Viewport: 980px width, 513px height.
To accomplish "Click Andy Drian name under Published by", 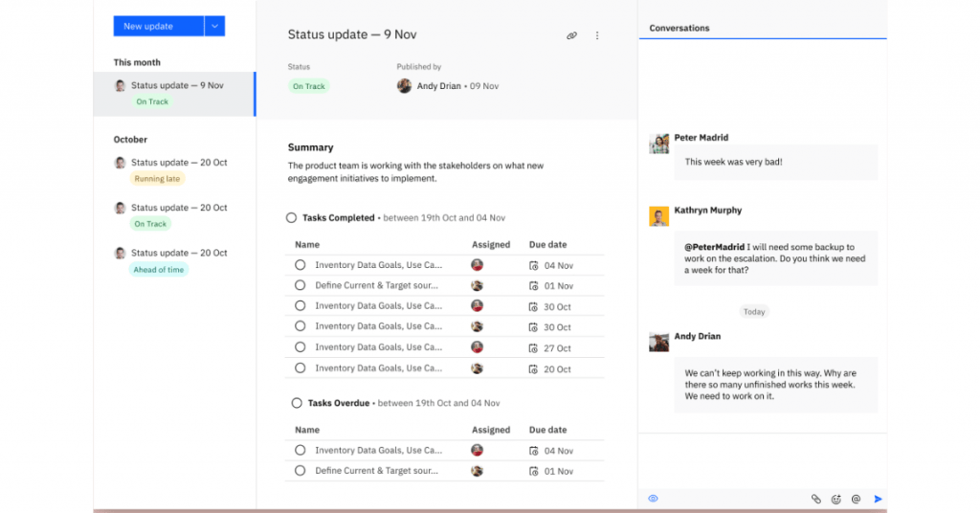I will (438, 86).
